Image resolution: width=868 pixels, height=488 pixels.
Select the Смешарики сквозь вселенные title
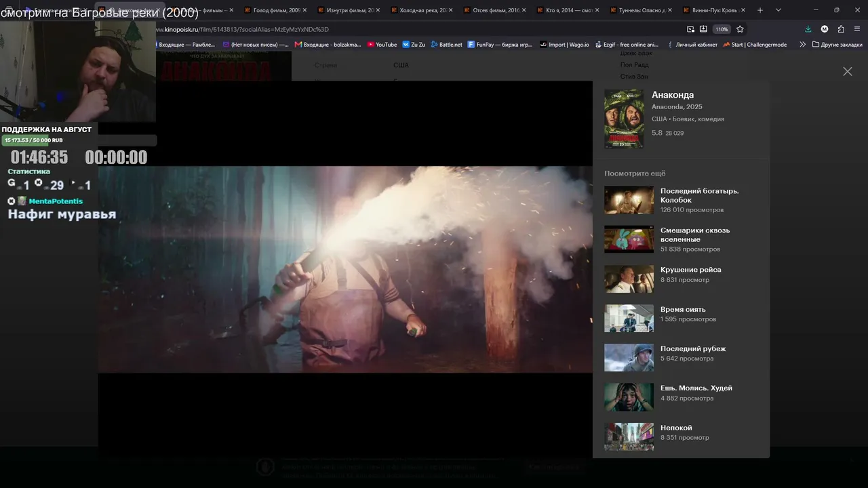(695, 235)
